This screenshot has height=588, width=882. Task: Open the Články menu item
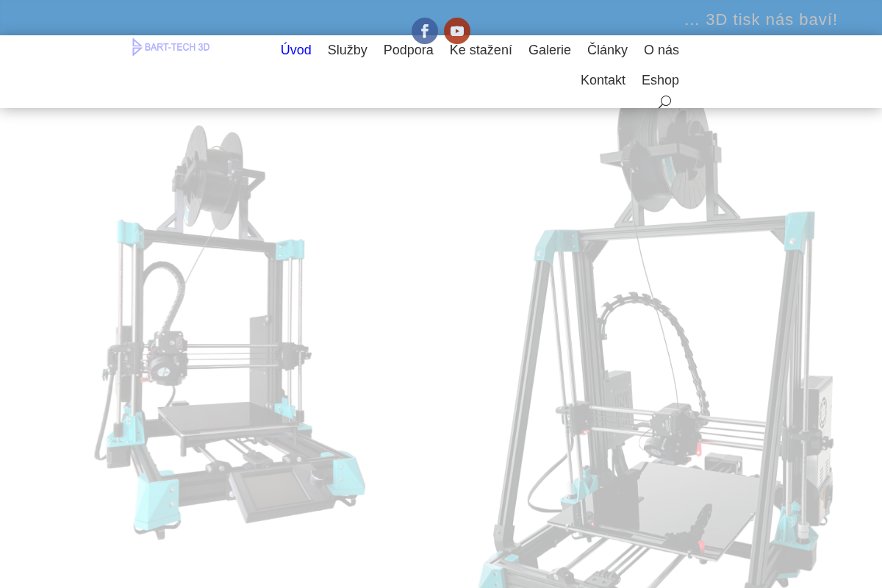(607, 50)
